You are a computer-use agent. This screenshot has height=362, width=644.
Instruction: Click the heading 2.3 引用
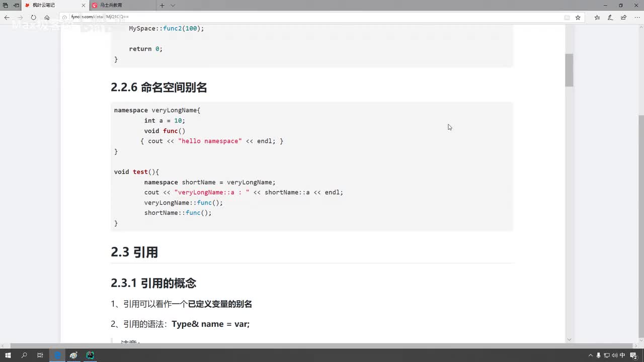pos(134,252)
